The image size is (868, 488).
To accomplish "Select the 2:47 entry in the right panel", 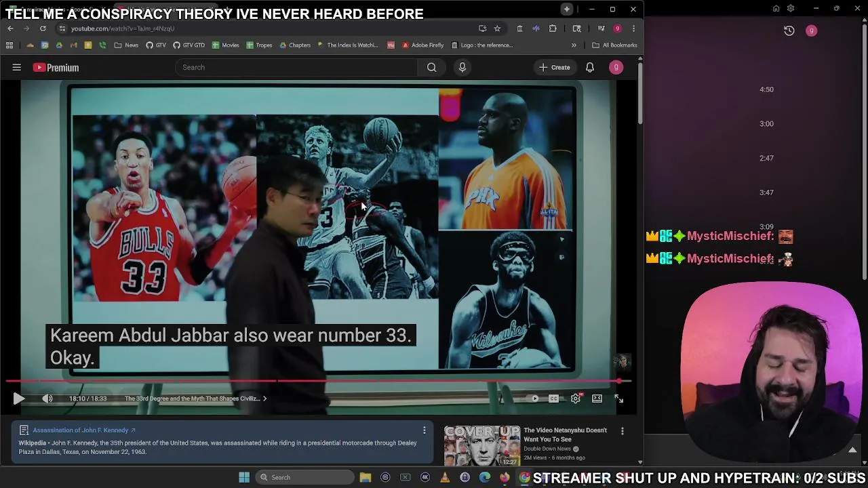I will tap(766, 158).
